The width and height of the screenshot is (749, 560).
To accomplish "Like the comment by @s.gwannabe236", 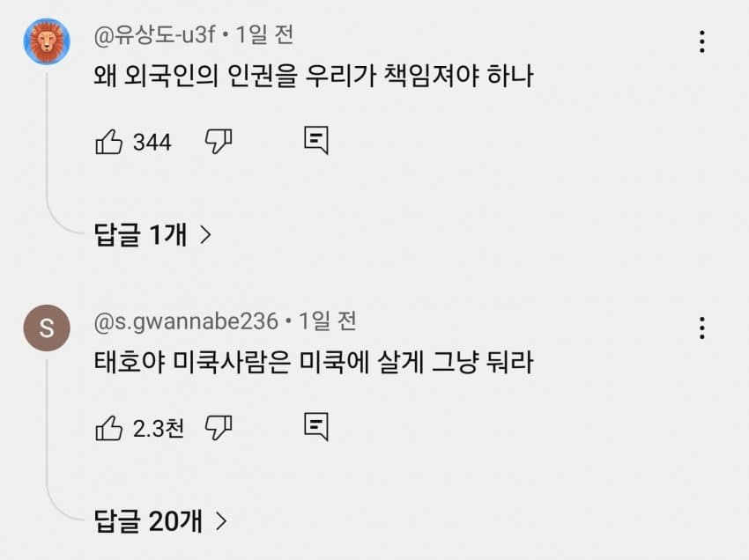I will (108, 428).
